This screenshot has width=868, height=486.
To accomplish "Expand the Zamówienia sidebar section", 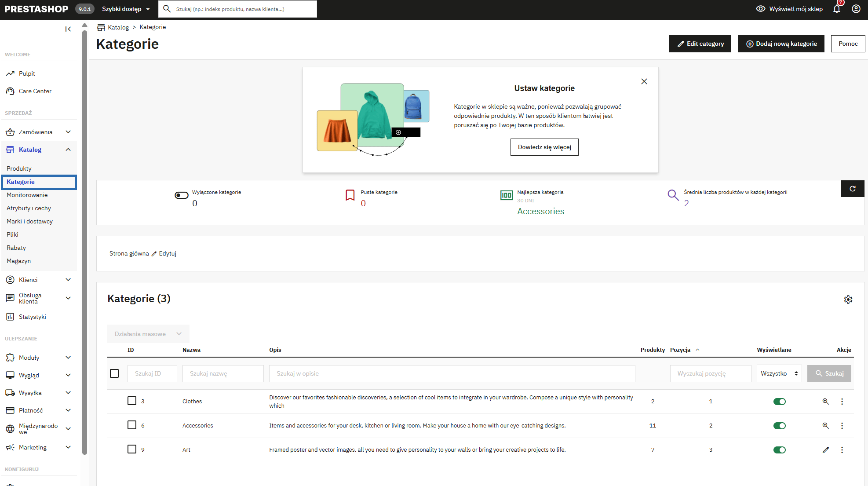I will coord(35,132).
